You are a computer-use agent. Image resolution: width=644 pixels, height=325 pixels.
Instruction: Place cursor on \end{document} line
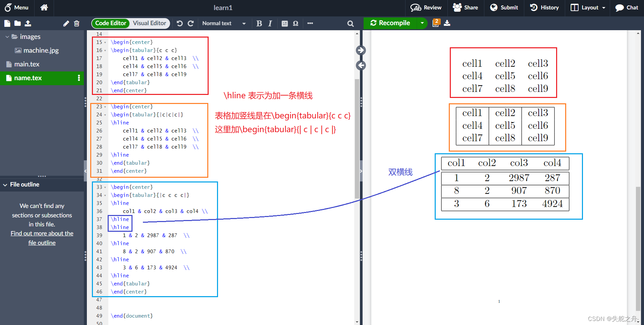click(x=132, y=316)
